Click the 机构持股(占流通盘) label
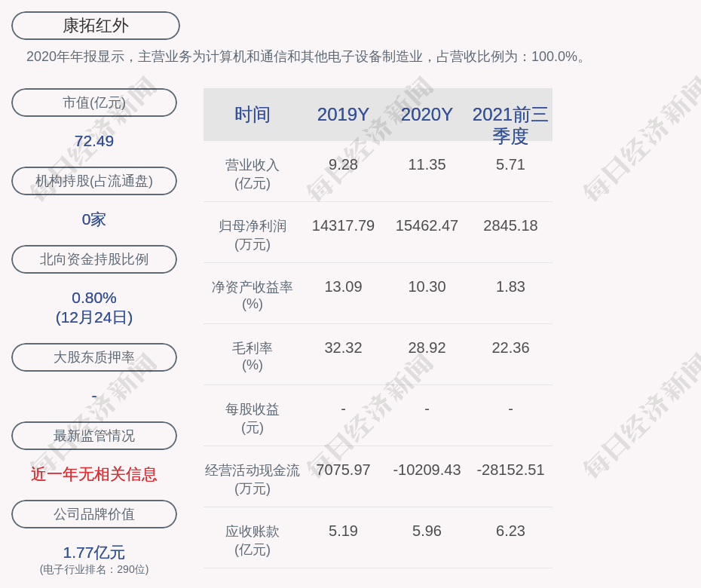The image size is (701, 588). click(x=94, y=181)
